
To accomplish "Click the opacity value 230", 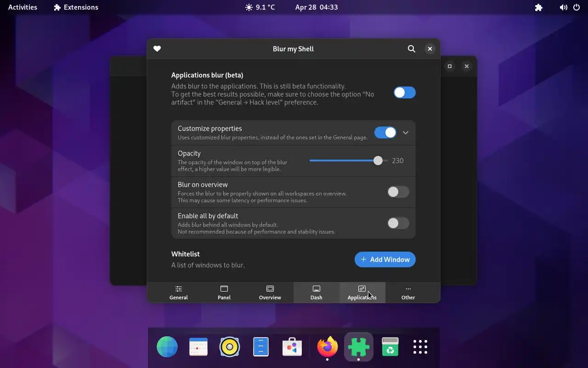I will tap(398, 161).
